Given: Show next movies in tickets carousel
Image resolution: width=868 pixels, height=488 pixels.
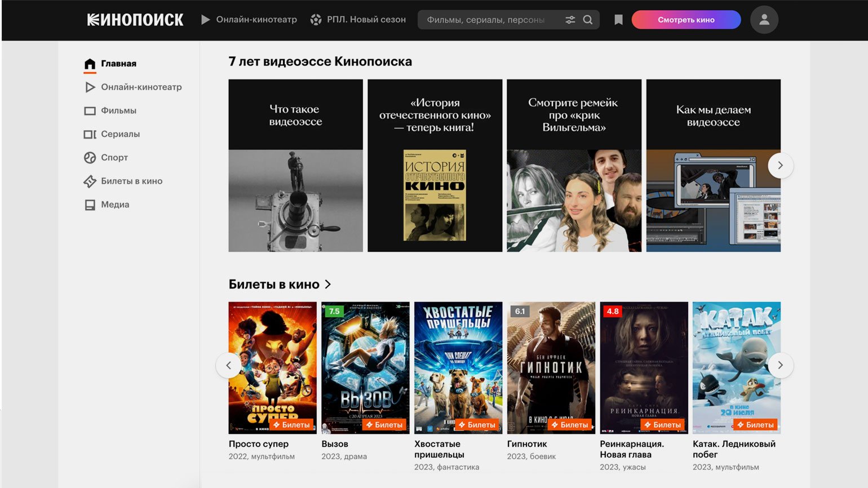Looking at the screenshot, I should click(781, 365).
